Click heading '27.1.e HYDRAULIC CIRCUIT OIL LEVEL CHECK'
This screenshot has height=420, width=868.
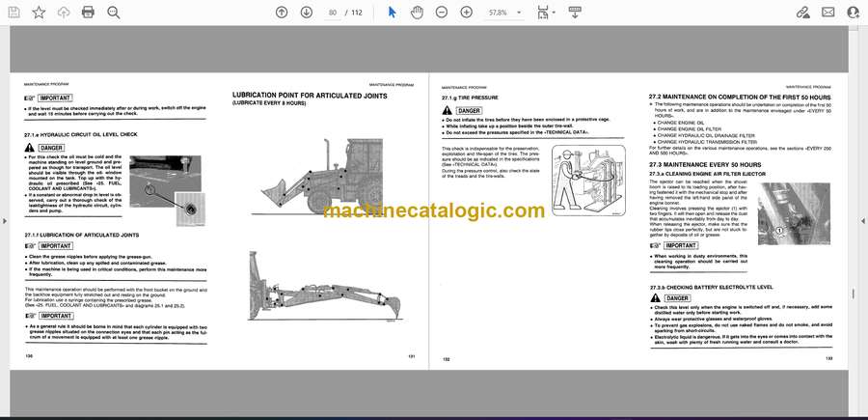click(81, 134)
